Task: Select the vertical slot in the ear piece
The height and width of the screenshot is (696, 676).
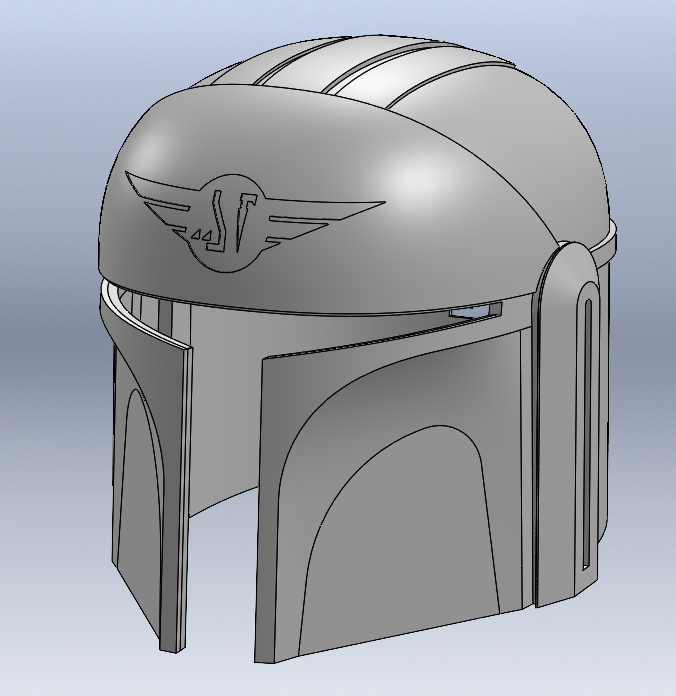Action: 586,433
